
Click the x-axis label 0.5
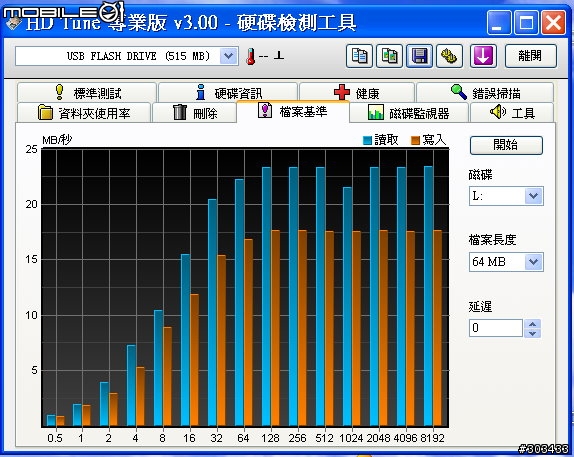(x=55, y=438)
